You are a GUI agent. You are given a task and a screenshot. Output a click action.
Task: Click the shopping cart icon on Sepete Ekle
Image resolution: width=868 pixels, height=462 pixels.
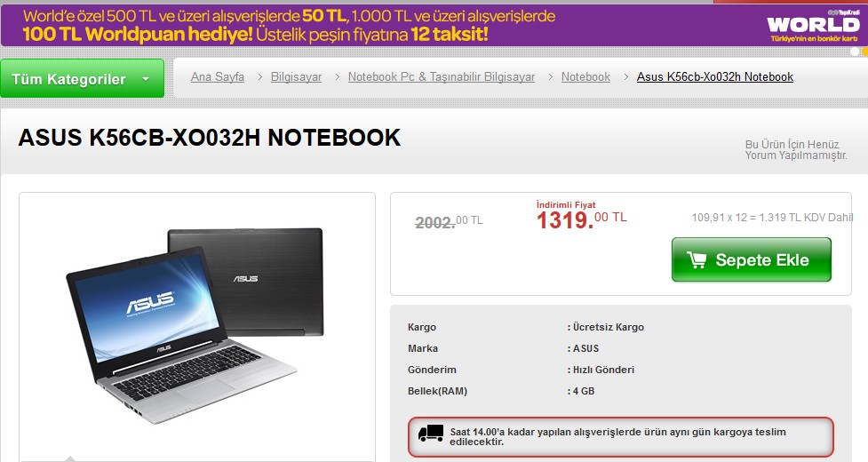[697, 259]
